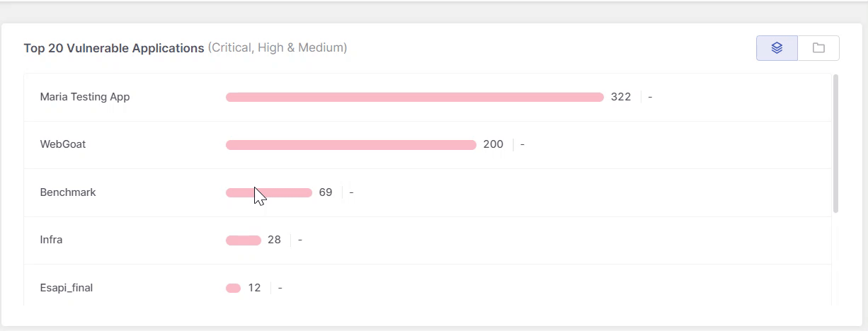Select the Benchmark application name
Image resolution: width=868 pixels, height=331 pixels.
[68, 192]
